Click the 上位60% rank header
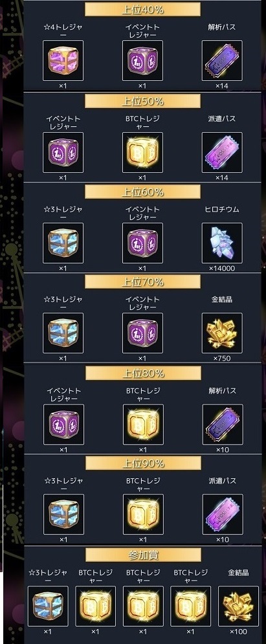 point(142,192)
